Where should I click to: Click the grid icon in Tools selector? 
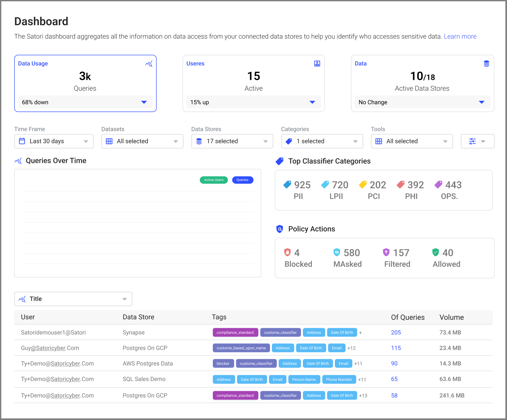pos(379,141)
